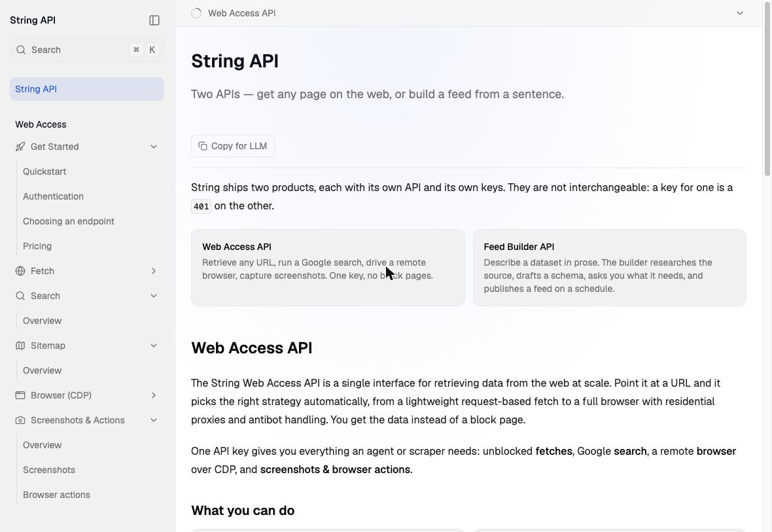772x532 pixels.
Task: Click the ⌘ shortcut key badge
Action: pos(136,50)
